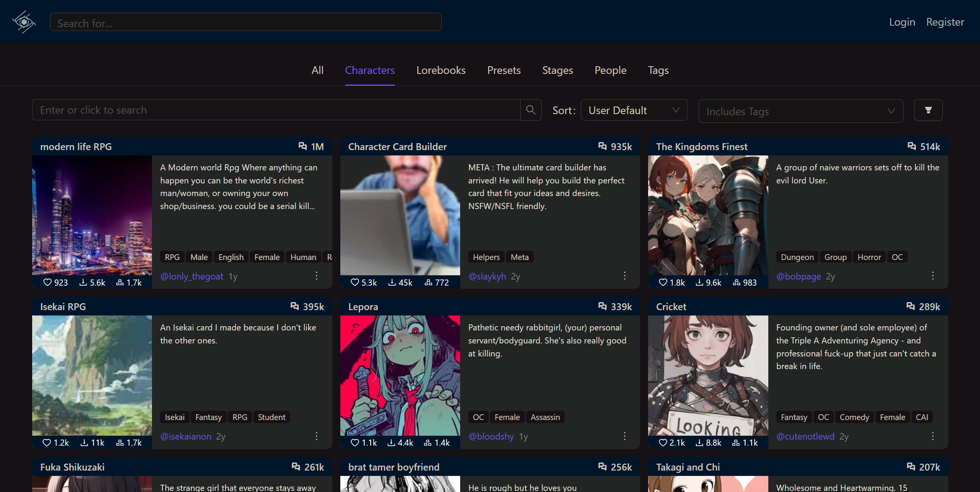The image size is (980, 492).
Task: Open the filter options funnel icon
Action: [x=928, y=110]
